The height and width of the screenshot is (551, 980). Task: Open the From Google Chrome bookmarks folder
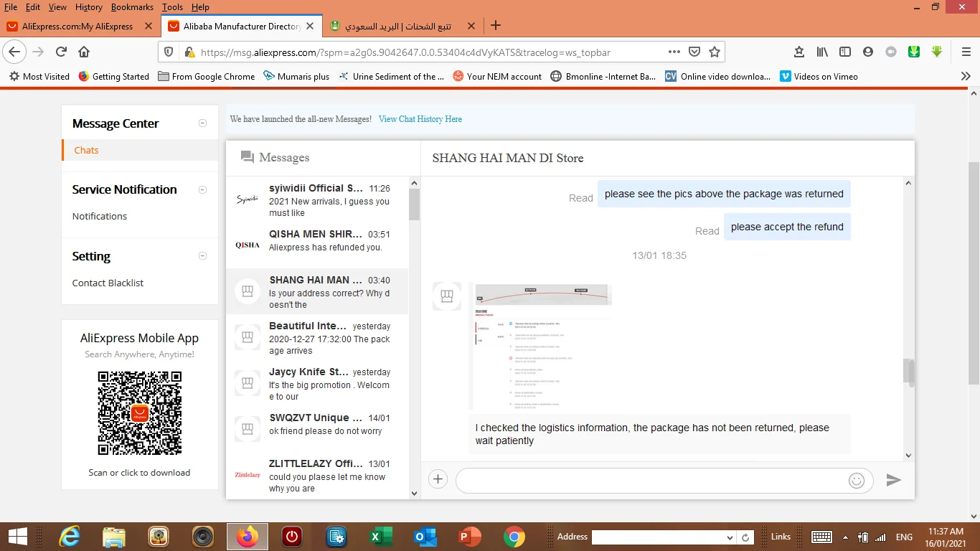(206, 76)
